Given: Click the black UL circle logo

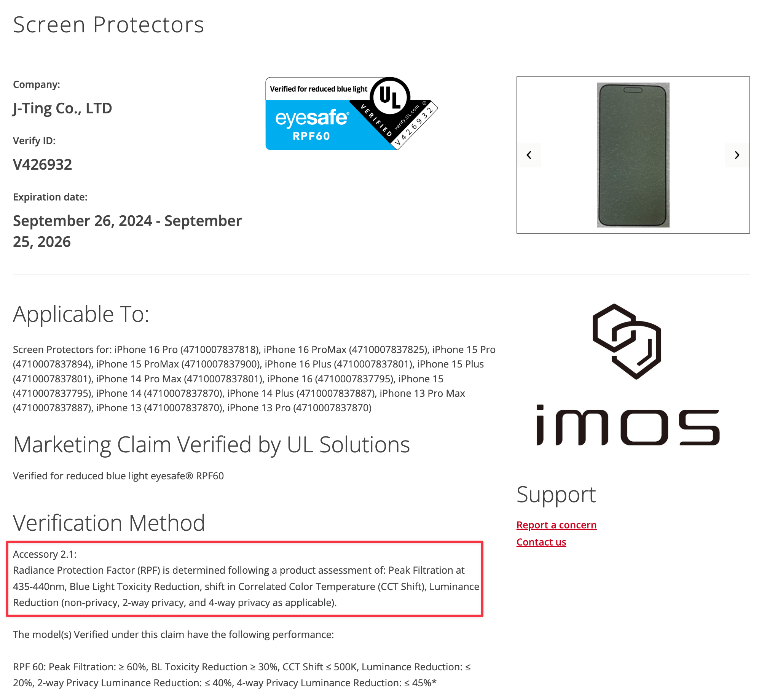Looking at the screenshot, I should 390,96.
